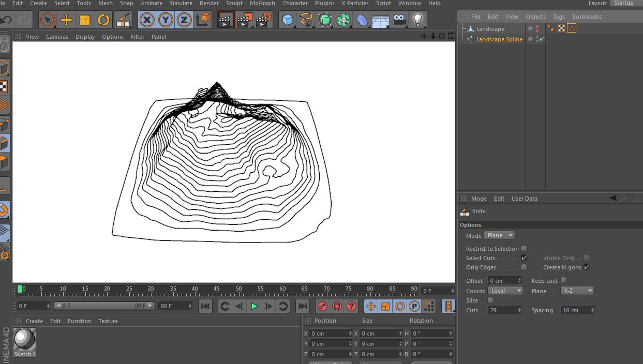Open the MoGraph menu
Viewport: 643px width, 364px height.
click(x=262, y=3)
